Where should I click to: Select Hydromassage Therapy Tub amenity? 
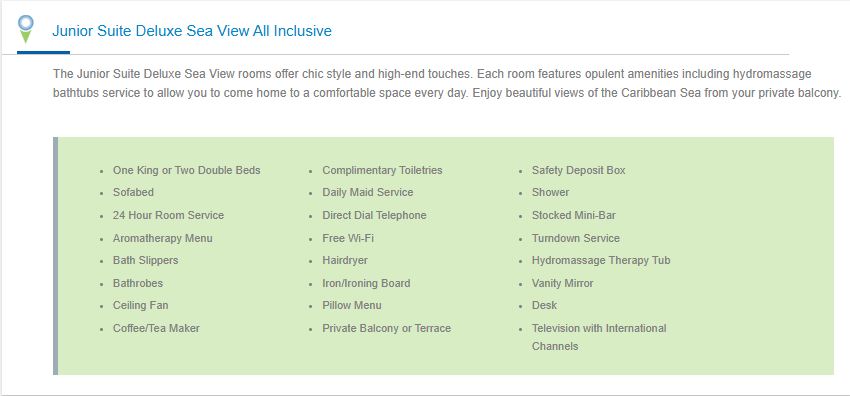click(x=601, y=261)
